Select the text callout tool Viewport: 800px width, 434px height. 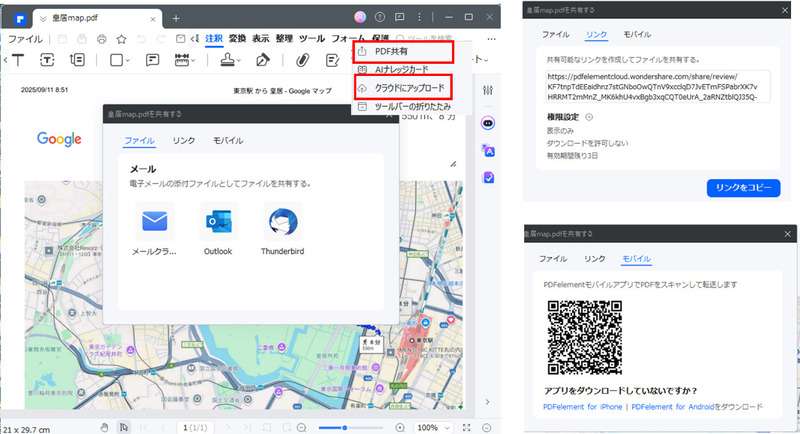pos(78,60)
